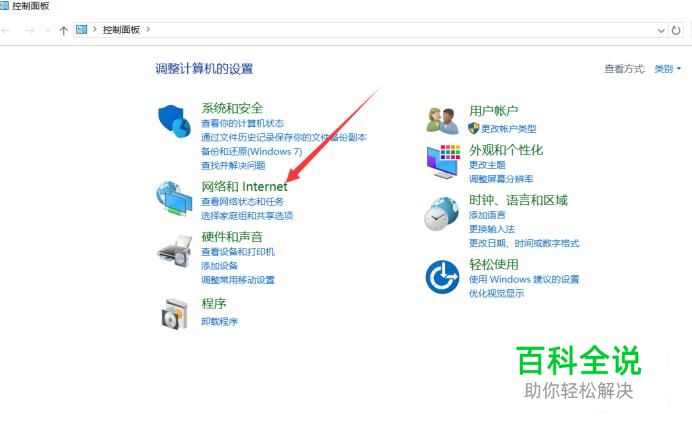Open the 轻松使用 blue circle icon

point(442,277)
